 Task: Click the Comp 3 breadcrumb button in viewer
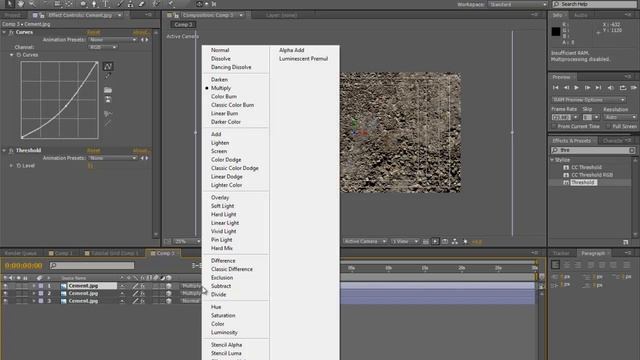coord(183,24)
